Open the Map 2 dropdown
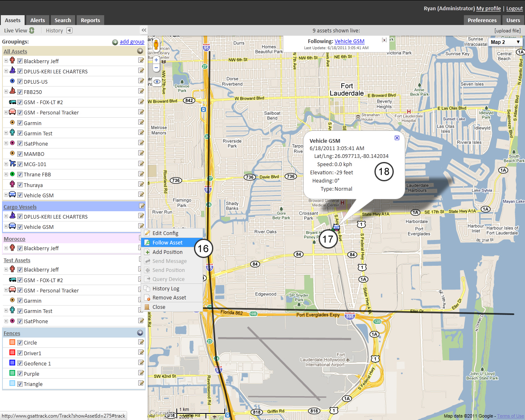525x420 pixels. (x=505, y=42)
